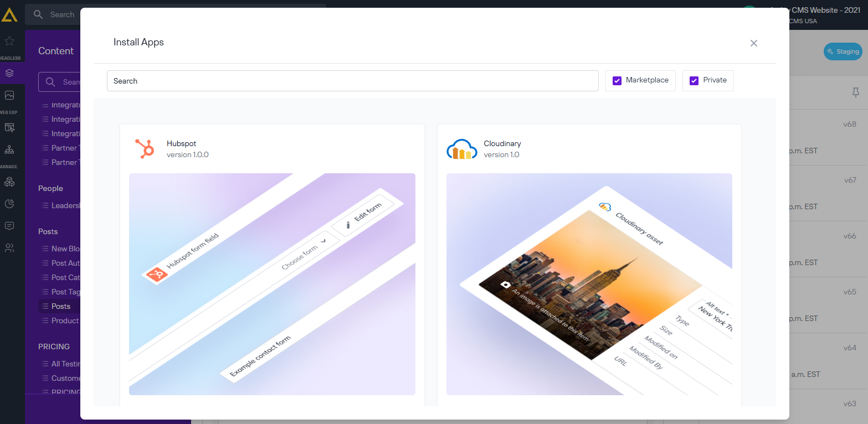Toggle the pin icon on the versions panel
The height and width of the screenshot is (424, 868).
click(x=856, y=92)
